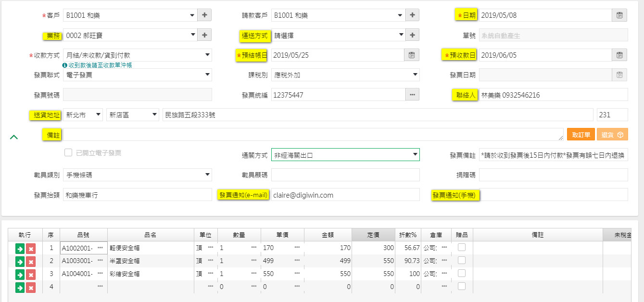Click the 發票備註 field
Image resolution: width=644 pixels, height=302 pixels.
553,154
